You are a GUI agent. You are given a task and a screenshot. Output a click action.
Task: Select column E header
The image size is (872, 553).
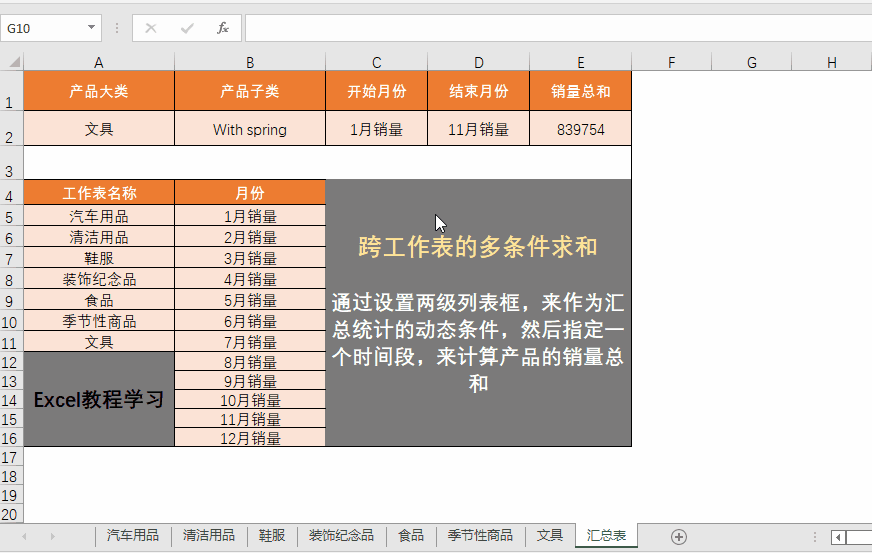point(581,62)
